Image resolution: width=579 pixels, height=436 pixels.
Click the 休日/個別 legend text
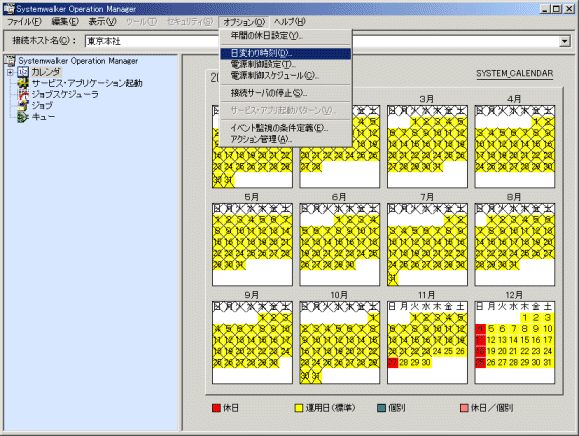(x=492, y=408)
